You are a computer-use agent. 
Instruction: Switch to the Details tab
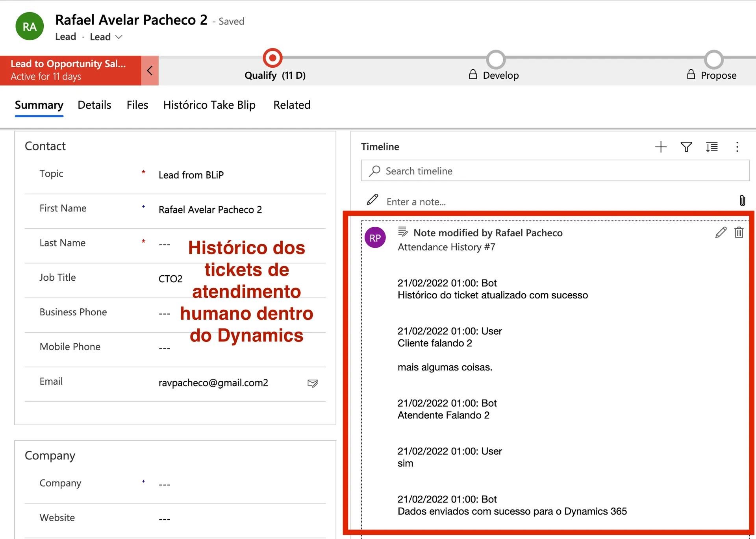click(94, 105)
